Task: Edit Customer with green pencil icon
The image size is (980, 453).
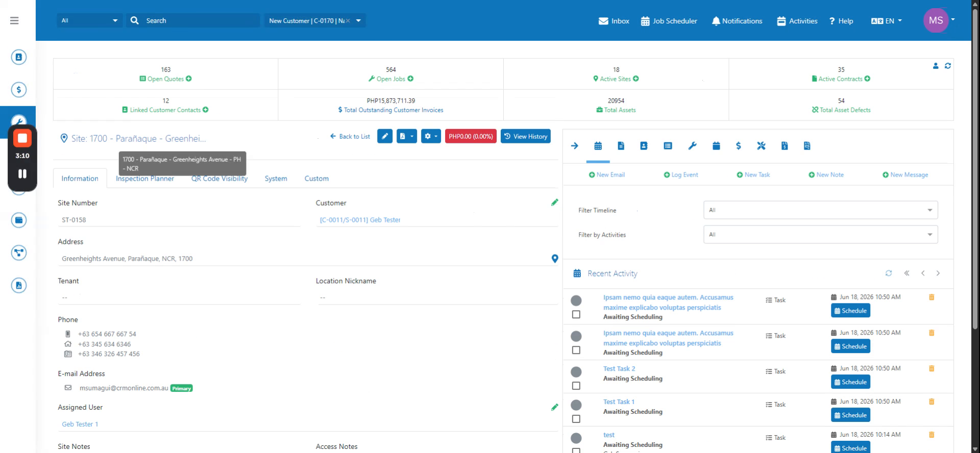Action: point(555,203)
